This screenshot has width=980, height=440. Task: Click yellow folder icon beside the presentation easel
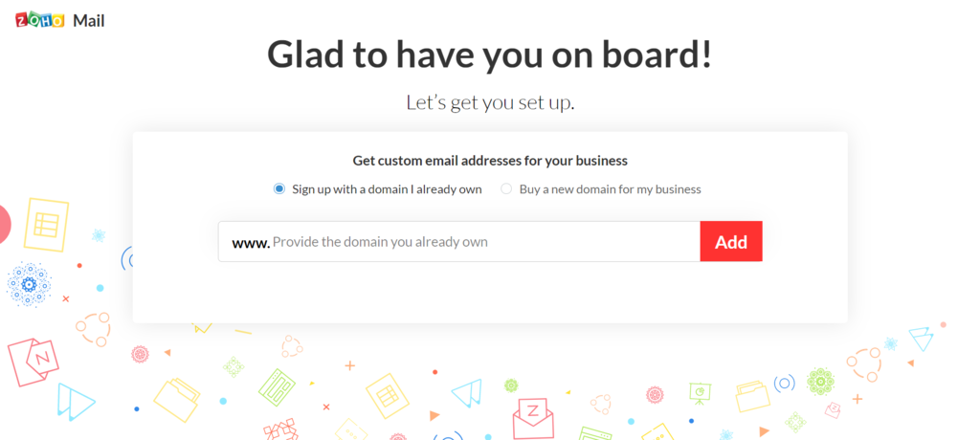[751, 395]
